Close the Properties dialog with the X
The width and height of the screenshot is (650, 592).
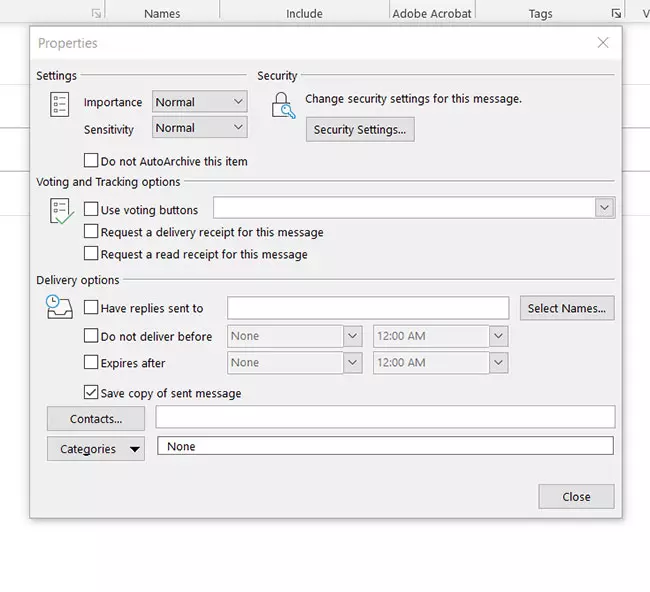coord(602,43)
